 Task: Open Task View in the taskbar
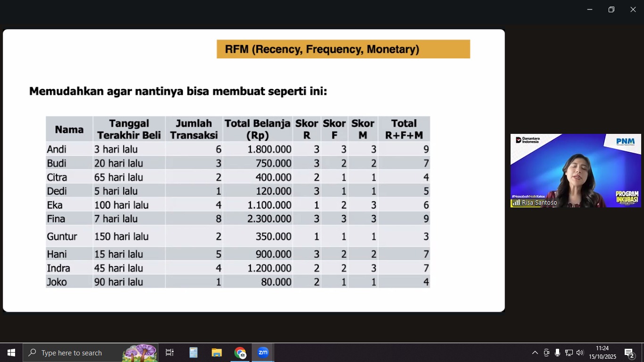point(170,353)
